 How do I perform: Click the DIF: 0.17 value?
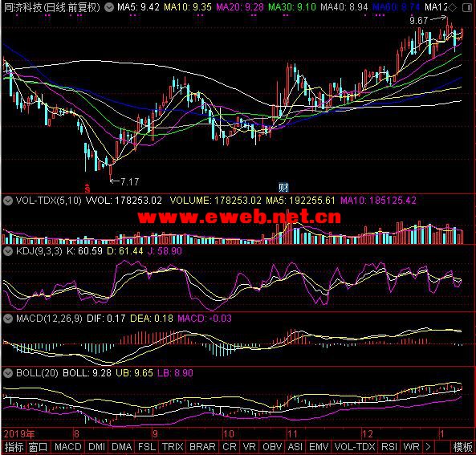click(x=106, y=319)
